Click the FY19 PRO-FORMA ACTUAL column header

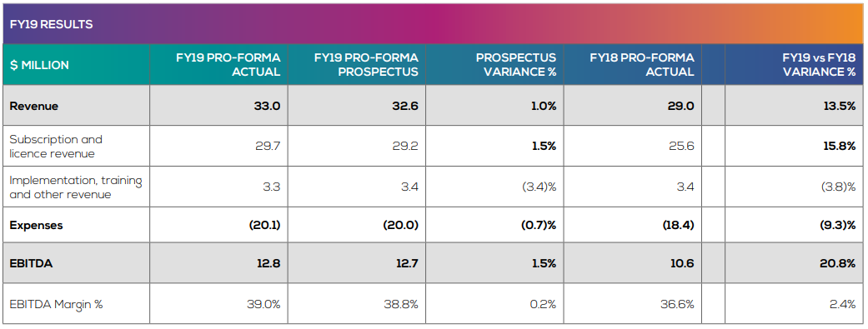tap(218, 65)
